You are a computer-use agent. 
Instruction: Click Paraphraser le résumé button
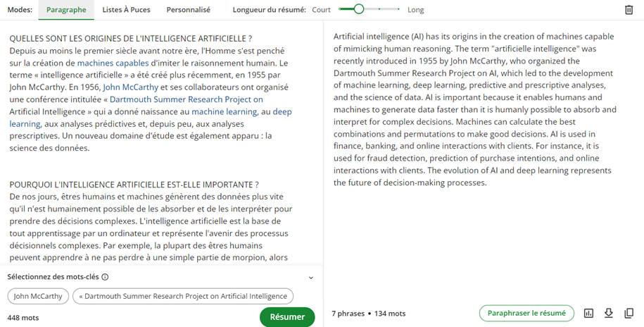(526, 314)
